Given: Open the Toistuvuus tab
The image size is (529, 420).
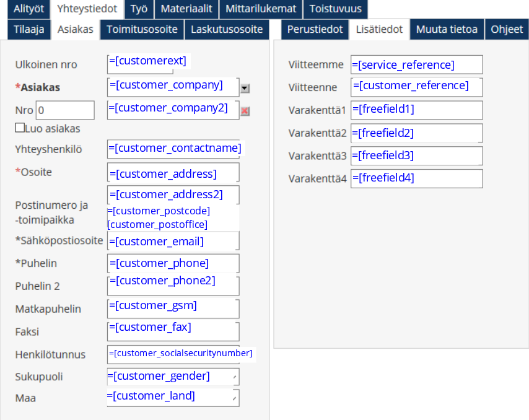Looking at the screenshot, I should 335,9.
